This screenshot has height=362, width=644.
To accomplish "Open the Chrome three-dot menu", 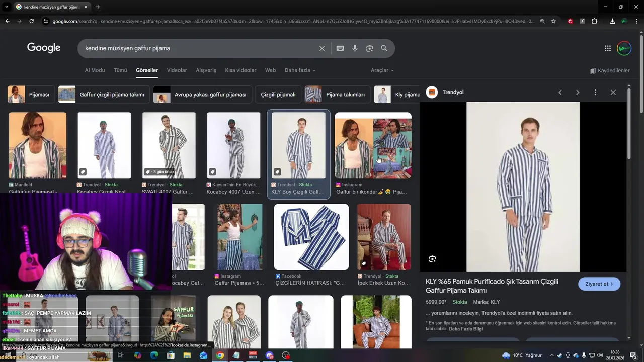I will click(637, 21).
